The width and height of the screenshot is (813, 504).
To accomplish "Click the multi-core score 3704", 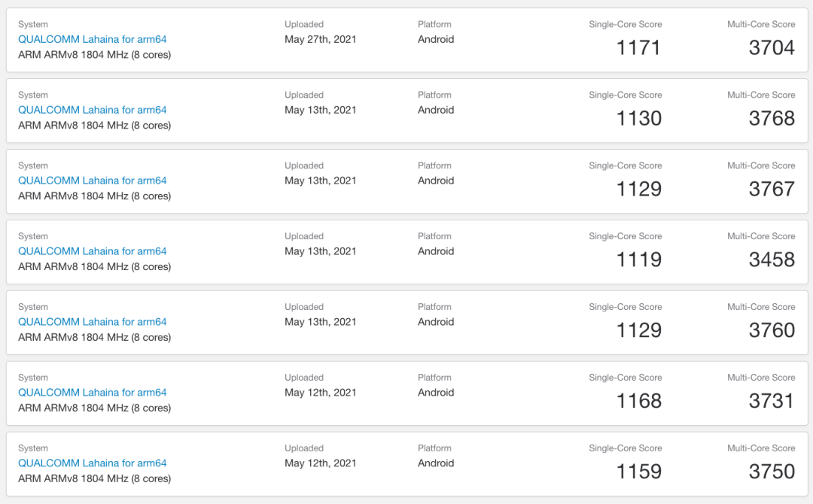I will tap(772, 47).
